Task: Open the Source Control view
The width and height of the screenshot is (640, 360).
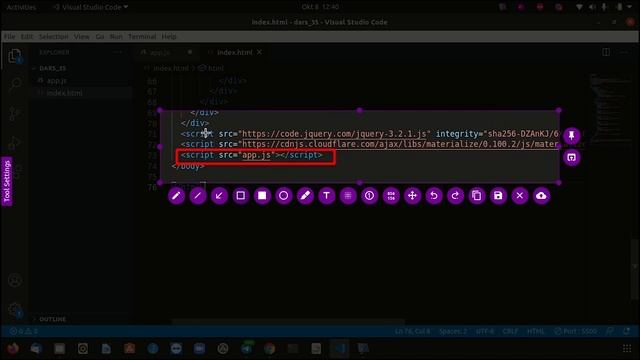Action: [x=15, y=114]
